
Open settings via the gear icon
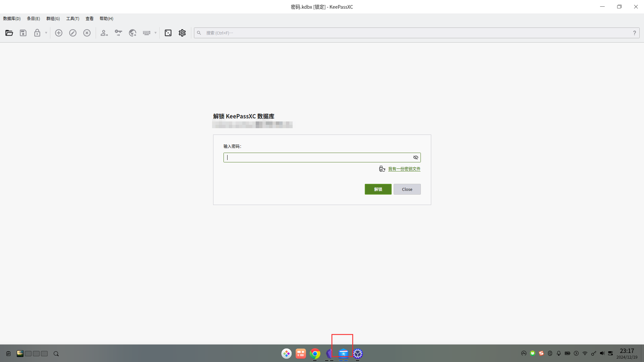click(x=182, y=33)
